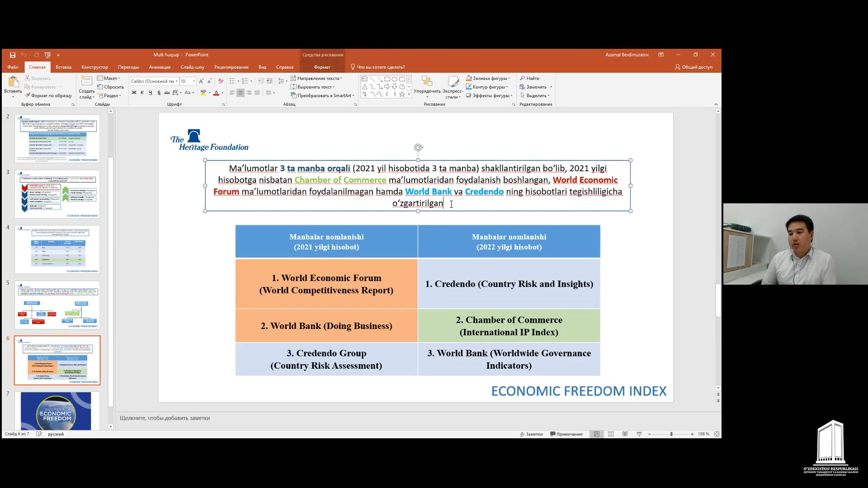Click the Paste (Вставить) clipboard icon

13,83
